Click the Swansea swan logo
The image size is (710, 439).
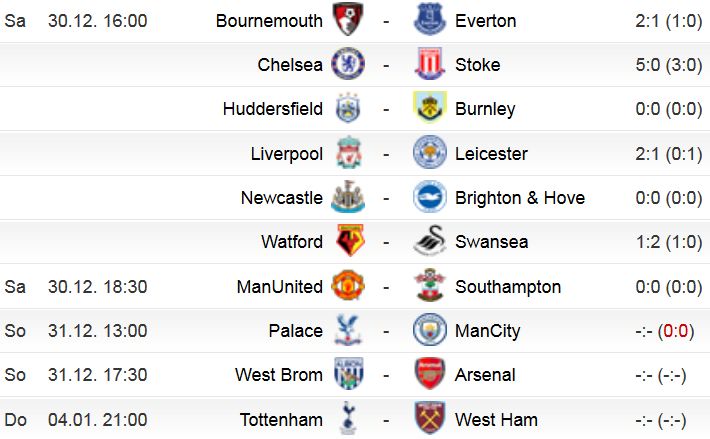pyautogui.click(x=430, y=240)
